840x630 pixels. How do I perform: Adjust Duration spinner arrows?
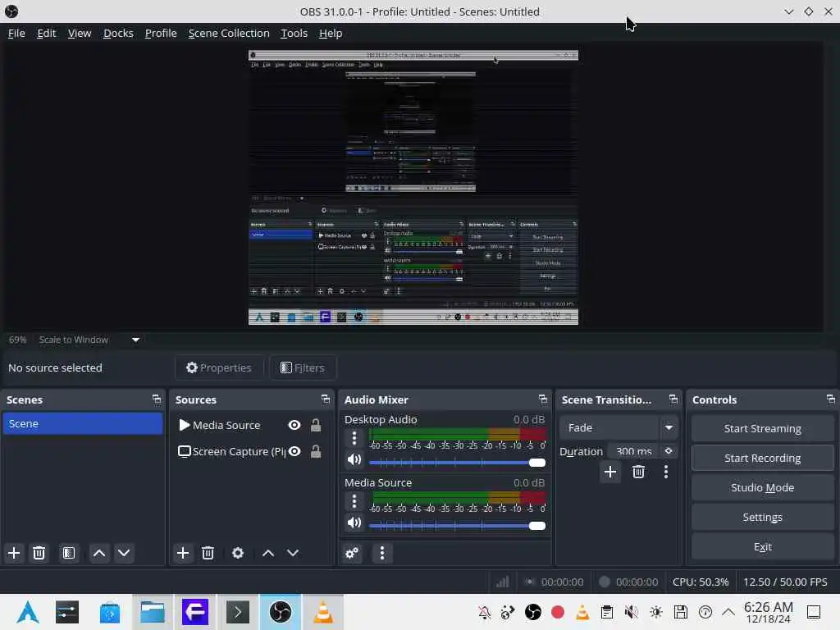click(669, 451)
